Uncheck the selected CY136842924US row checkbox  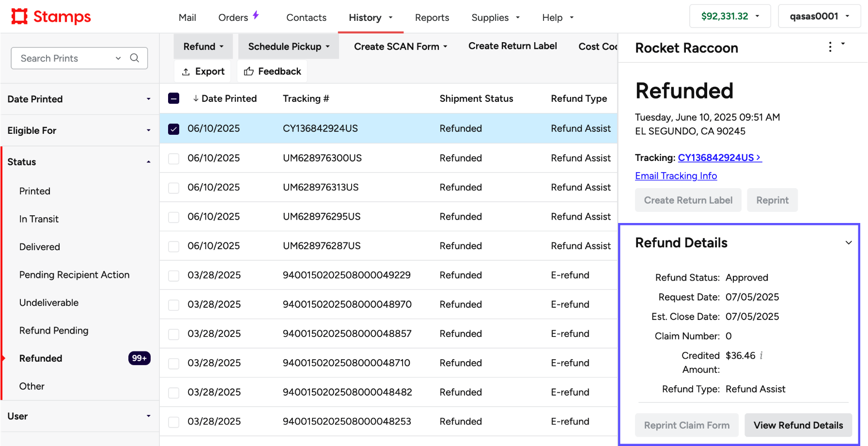point(173,128)
